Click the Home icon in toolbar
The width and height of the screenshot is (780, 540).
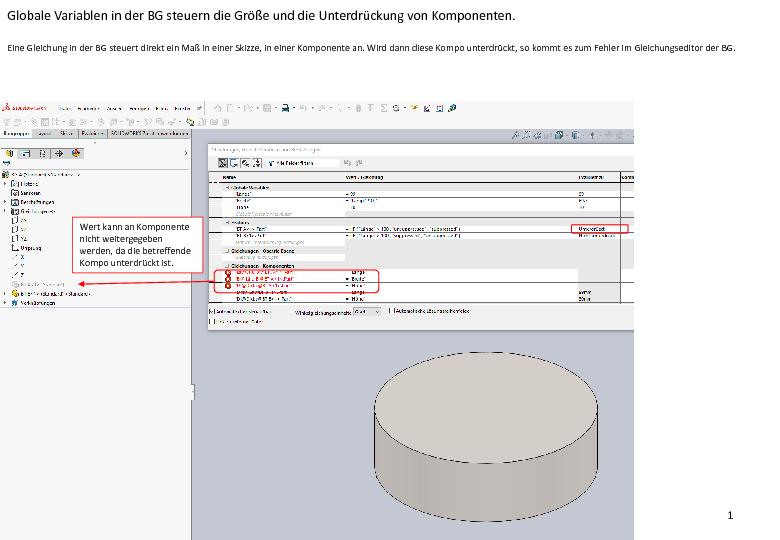point(217,108)
